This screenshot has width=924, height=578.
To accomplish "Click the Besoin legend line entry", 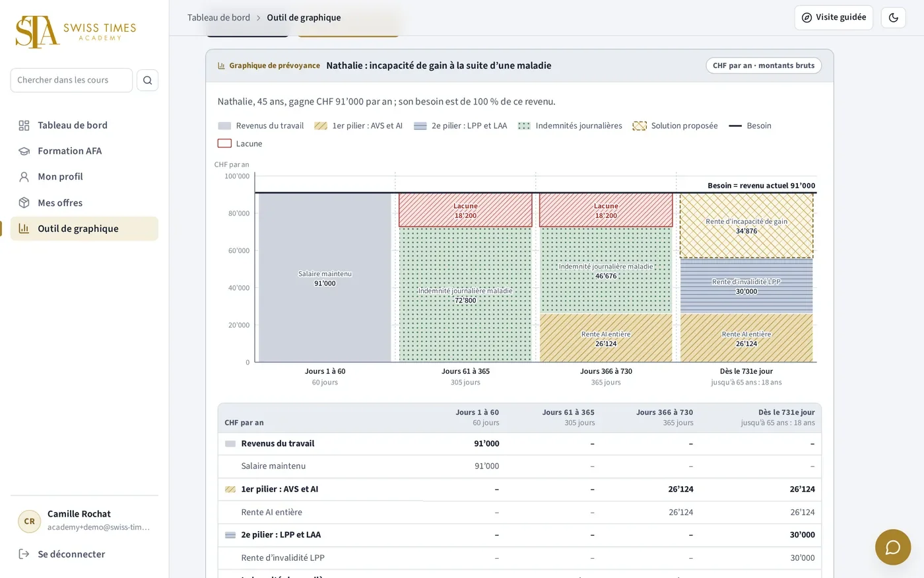I will coord(750,126).
